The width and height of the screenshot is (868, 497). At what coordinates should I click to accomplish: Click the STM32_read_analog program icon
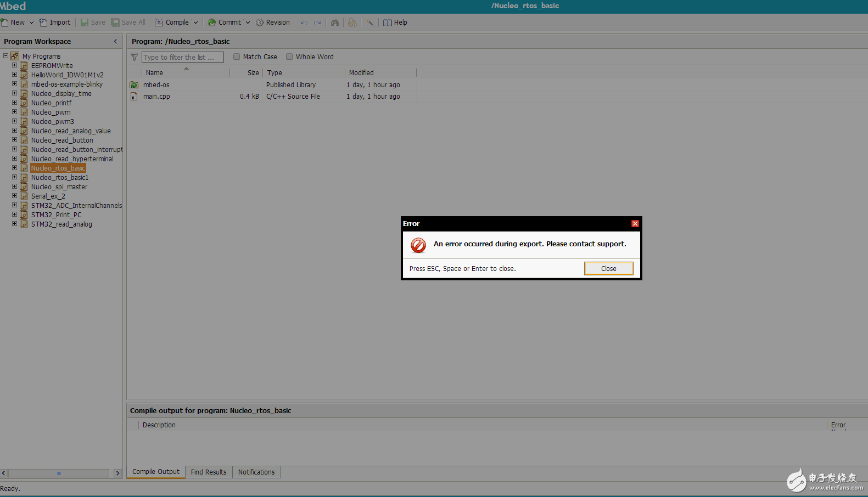(24, 224)
